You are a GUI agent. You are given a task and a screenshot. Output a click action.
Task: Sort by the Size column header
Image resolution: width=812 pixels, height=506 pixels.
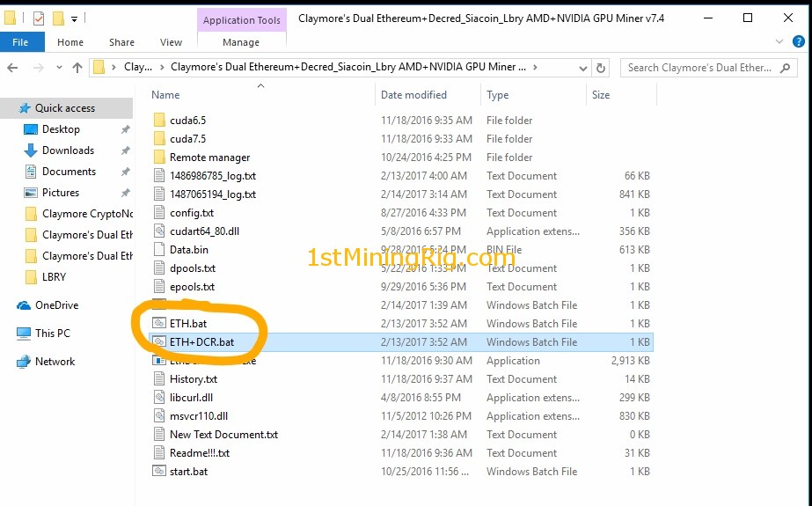[x=601, y=95]
